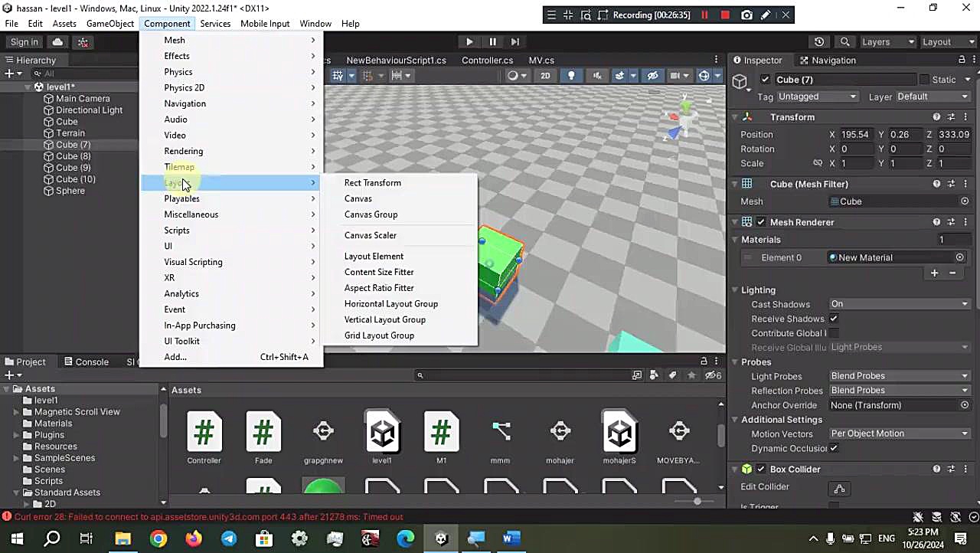Viewport: 980px width, 553px height.
Task: Click the Transform component settings icon
Action: tap(951, 117)
